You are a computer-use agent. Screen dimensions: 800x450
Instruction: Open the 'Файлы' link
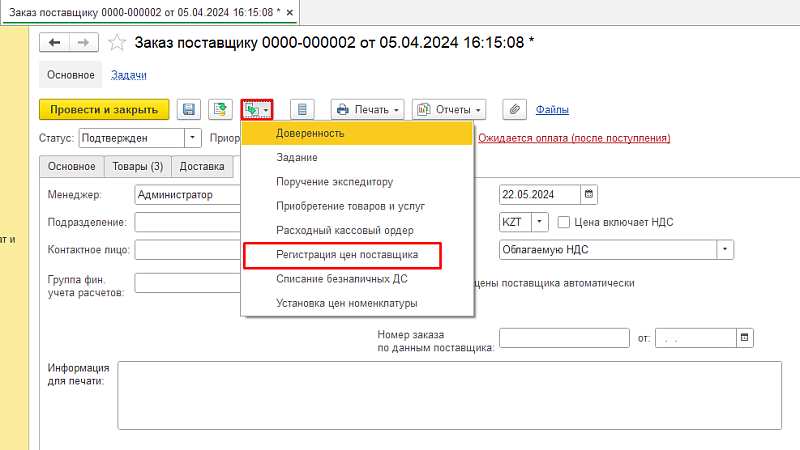click(x=552, y=109)
